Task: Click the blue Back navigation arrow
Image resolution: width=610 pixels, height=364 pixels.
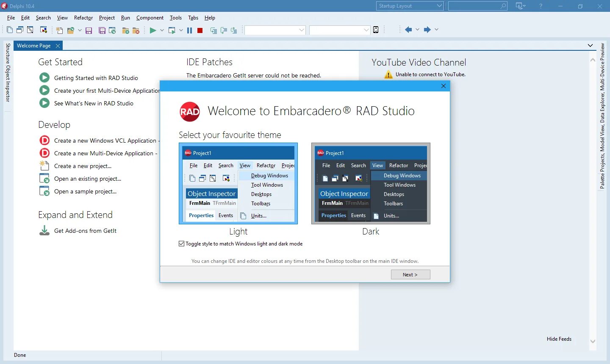Action: coord(408,30)
